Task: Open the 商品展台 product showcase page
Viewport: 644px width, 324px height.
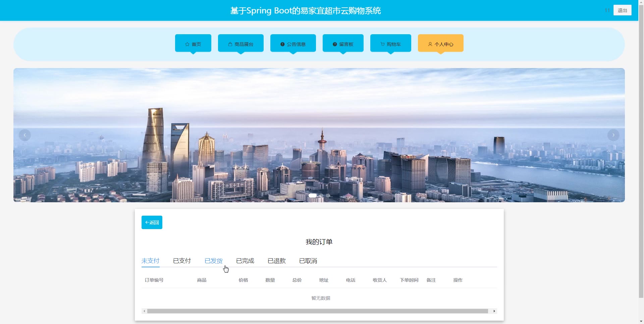Action: click(x=241, y=43)
